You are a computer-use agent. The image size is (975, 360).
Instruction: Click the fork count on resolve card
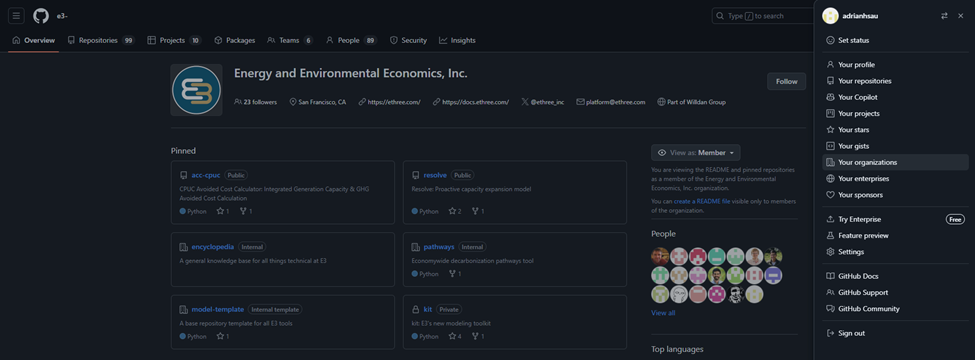point(478,211)
